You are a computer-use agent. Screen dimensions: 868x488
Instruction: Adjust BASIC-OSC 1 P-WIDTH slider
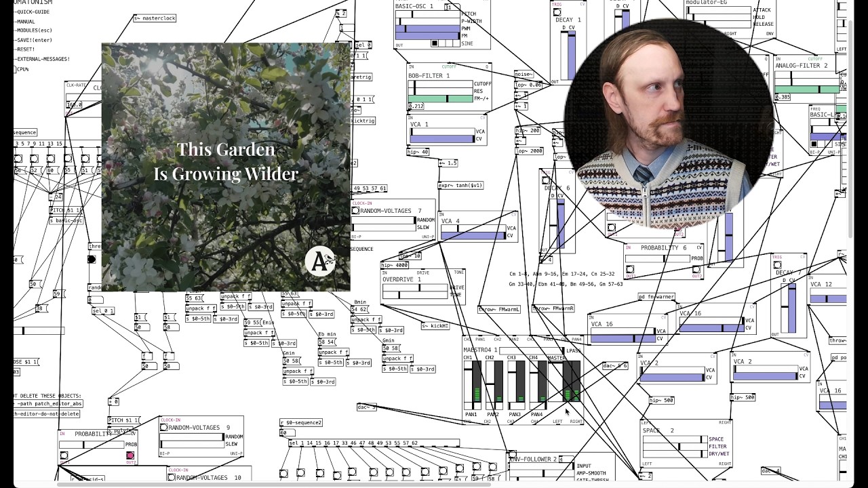pos(427,21)
